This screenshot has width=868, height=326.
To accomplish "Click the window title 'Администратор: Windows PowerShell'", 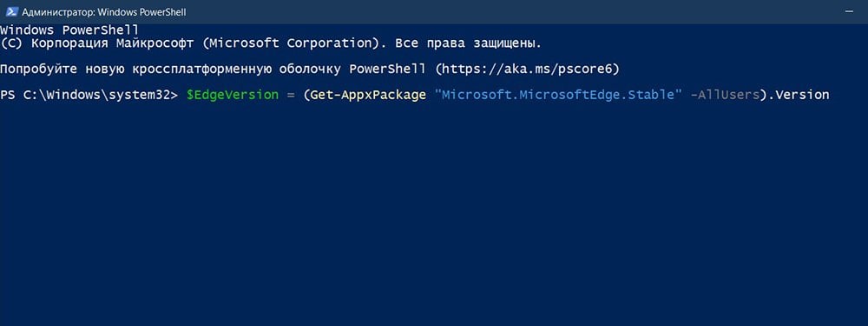I will pos(104,11).
